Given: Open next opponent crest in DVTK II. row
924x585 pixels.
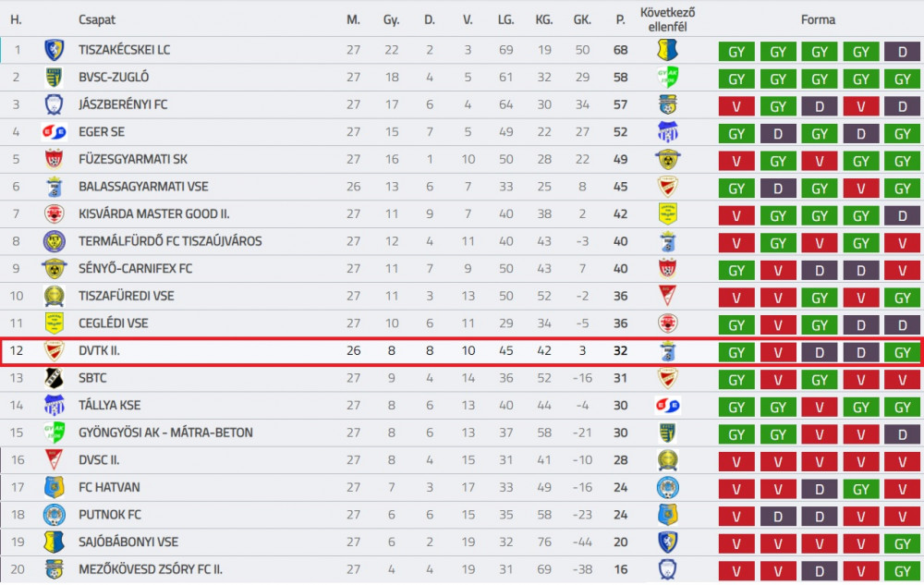Looking at the screenshot, I should (668, 350).
